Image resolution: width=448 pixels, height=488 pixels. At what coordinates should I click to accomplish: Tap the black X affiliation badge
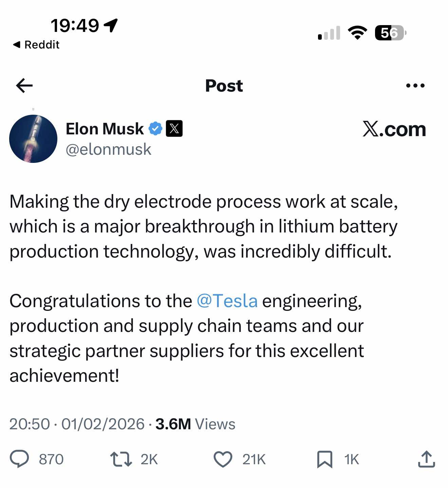click(174, 129)
